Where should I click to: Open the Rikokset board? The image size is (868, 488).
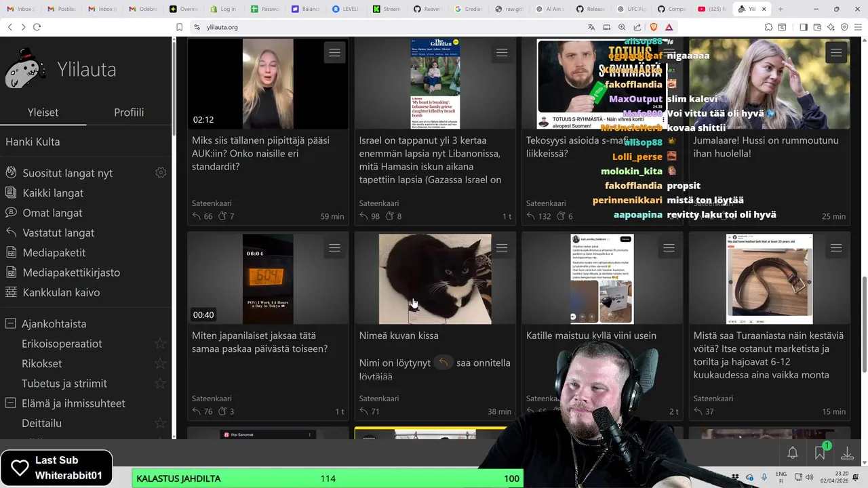click(41, 363)
